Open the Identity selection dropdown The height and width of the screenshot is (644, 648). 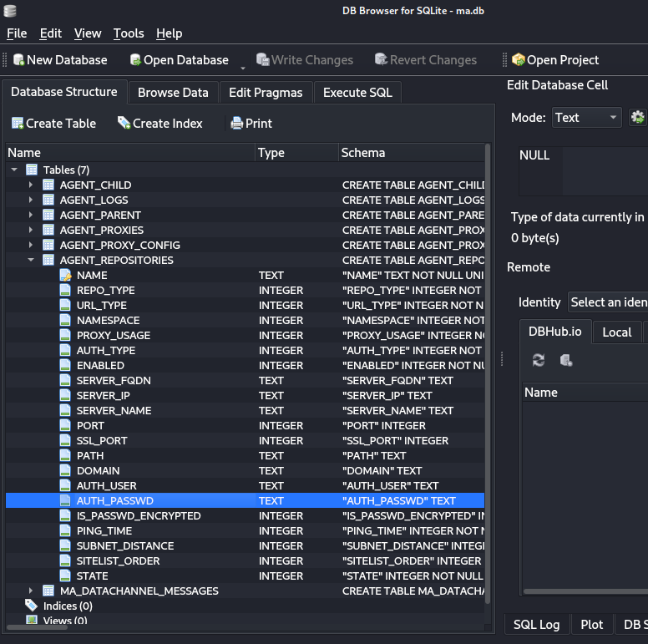point(608,302)
